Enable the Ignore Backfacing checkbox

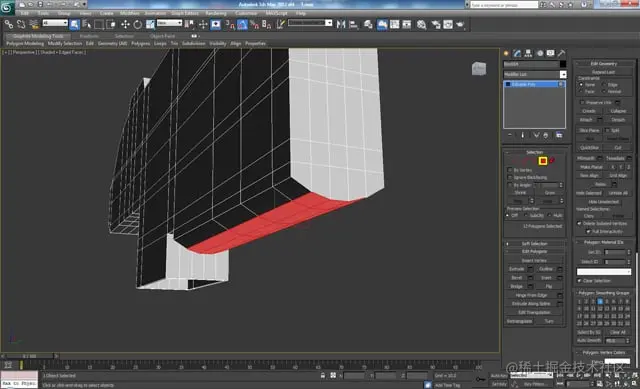click(510, 178)
